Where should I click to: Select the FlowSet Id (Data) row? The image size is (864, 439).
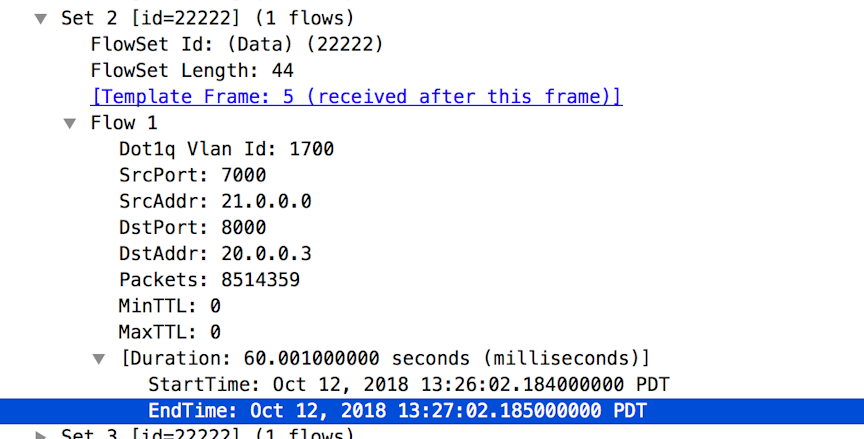pyautogui.click(x=237, y=44)
